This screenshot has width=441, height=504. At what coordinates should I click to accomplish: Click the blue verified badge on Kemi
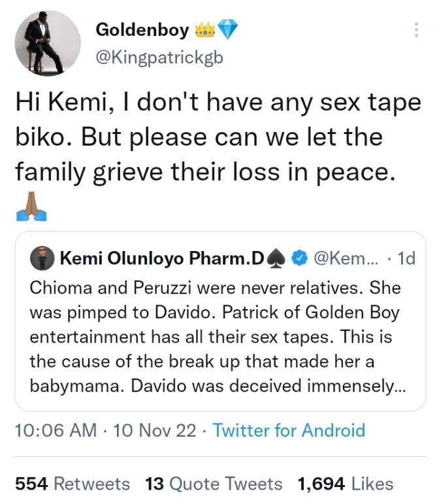[x=299, y=259]
